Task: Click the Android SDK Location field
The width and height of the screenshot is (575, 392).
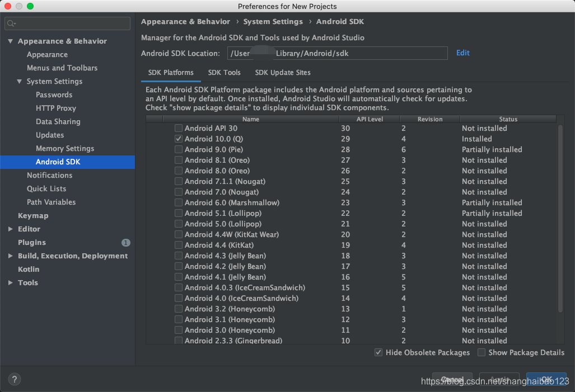Action: pos(338,53)
